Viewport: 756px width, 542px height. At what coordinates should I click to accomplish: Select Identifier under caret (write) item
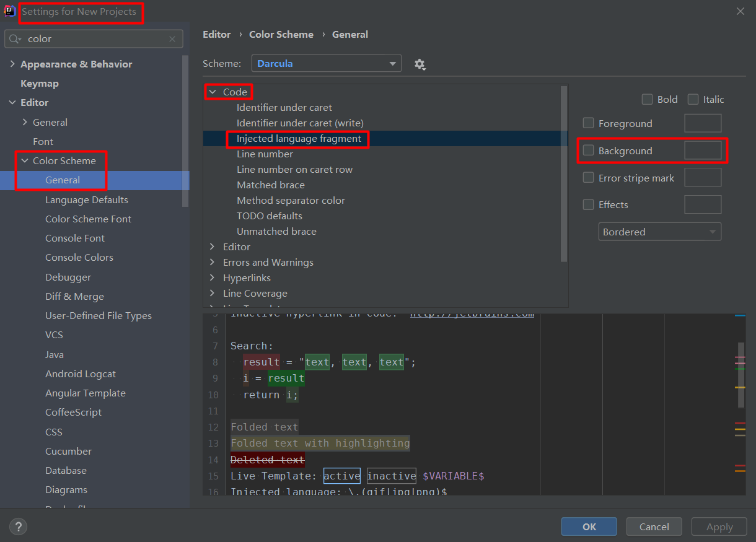300,123
